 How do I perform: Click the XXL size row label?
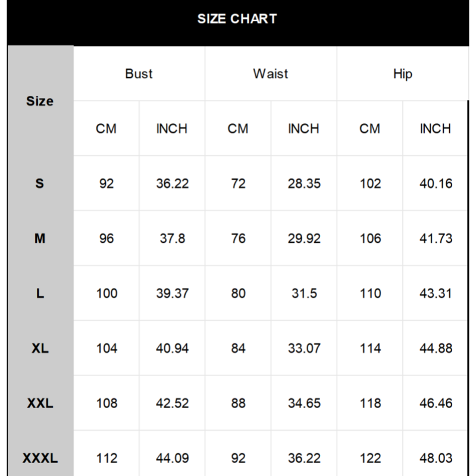tap(40, 403)
